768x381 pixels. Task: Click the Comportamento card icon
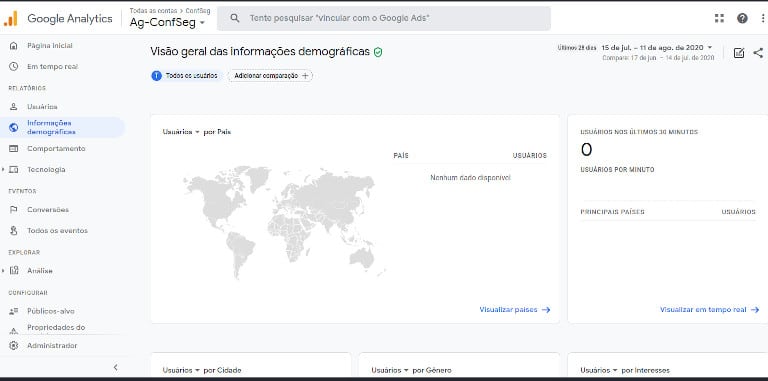(x=14, y=148)
